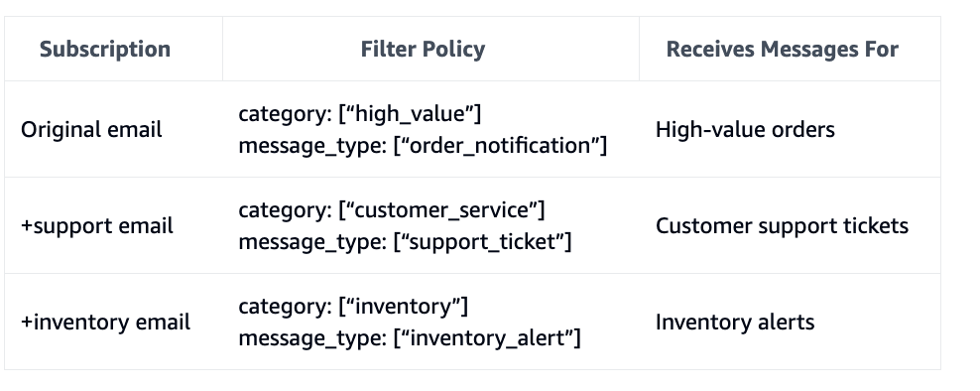Click the message_type support_ticket text

[405, 242]
